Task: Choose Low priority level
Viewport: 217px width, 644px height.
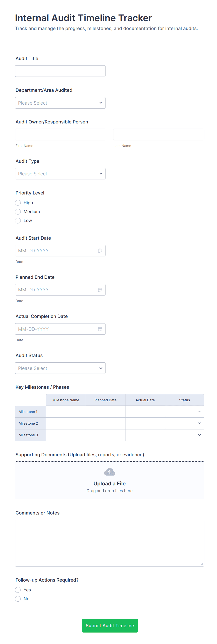Action: coord(18,221)
